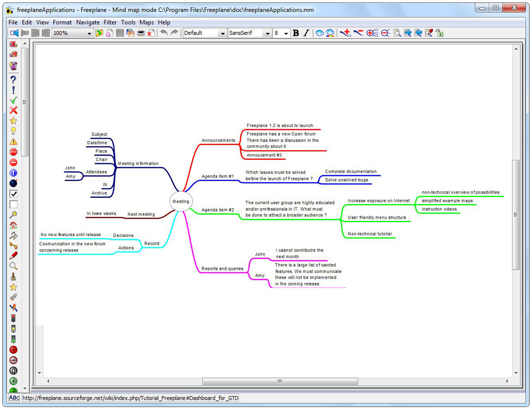Select the Non-technical tutorial node

point(370,234)
